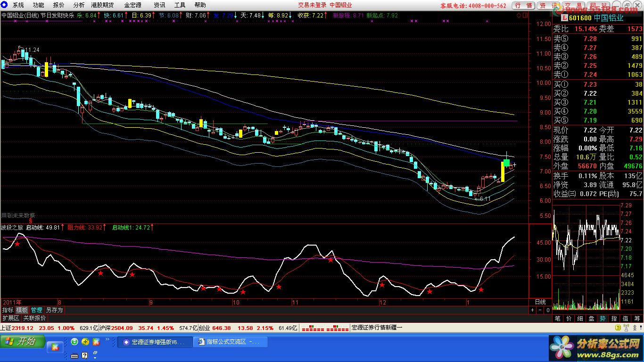Image resolution: width=644 pixels, height=362 pixels.
Task: Select the 盘 tab in quote panel
Action: pos(591,319)
